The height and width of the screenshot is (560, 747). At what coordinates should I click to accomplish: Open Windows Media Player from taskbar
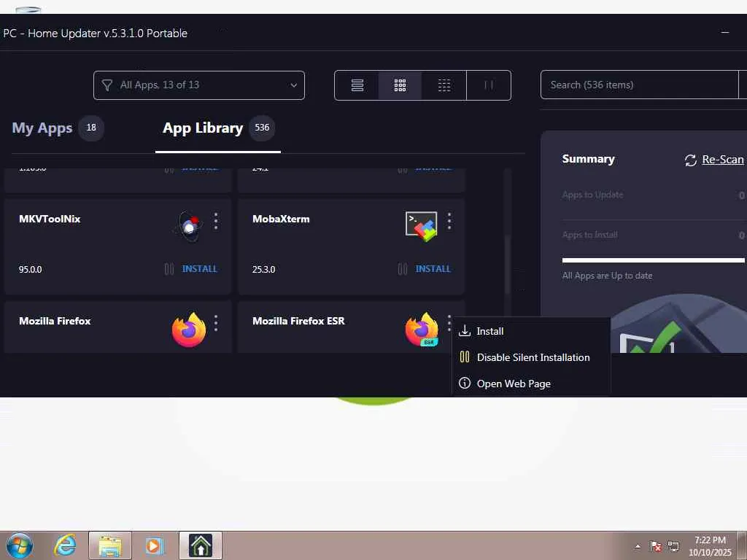155,545
